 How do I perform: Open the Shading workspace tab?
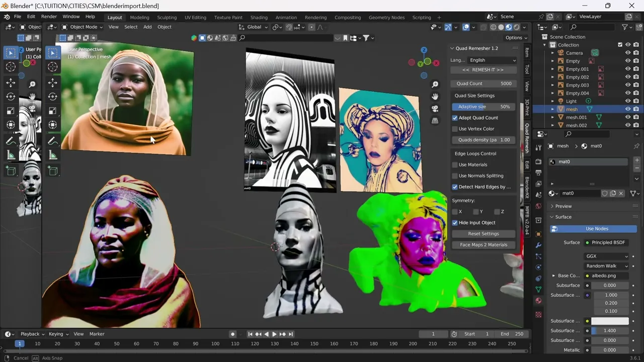259,18
